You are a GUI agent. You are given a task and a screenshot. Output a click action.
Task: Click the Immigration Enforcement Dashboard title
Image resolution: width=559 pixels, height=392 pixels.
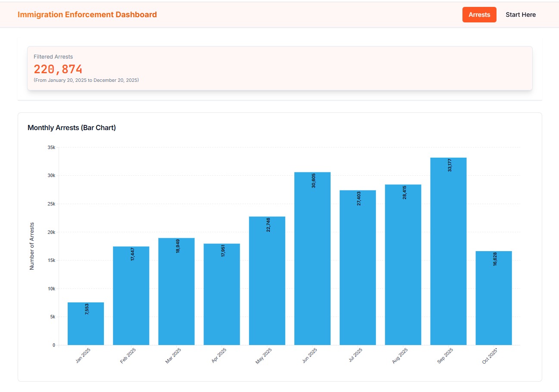tap(87, 15)
